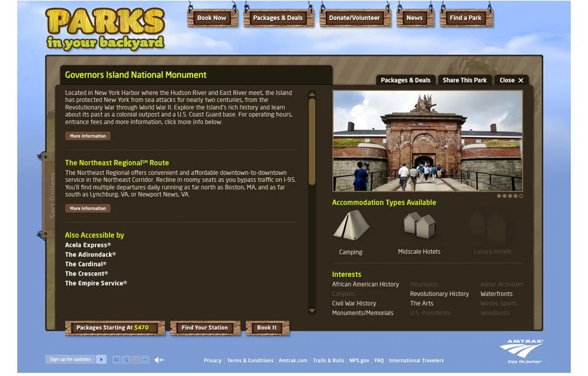The height and width of the screenshot is (376, 588).
Task: Click the Amtrak logo
Action: 522,351
